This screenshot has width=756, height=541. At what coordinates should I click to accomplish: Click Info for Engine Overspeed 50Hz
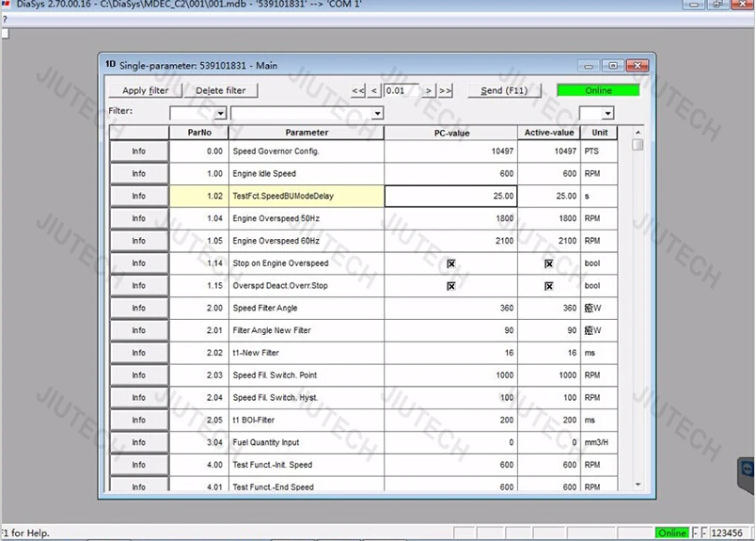click(x=139, y=218)
